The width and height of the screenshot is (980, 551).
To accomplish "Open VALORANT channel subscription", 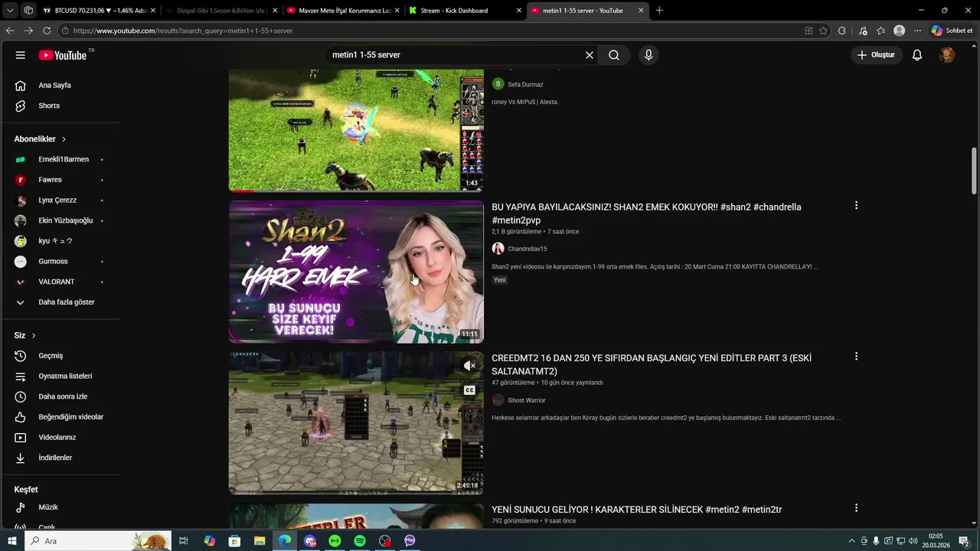I will click(x=60, y=282).
